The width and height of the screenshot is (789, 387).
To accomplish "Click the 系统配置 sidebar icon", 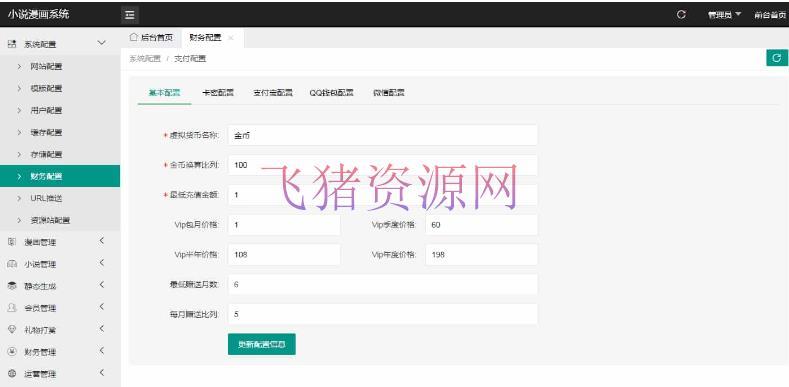I will coord(12,44).
